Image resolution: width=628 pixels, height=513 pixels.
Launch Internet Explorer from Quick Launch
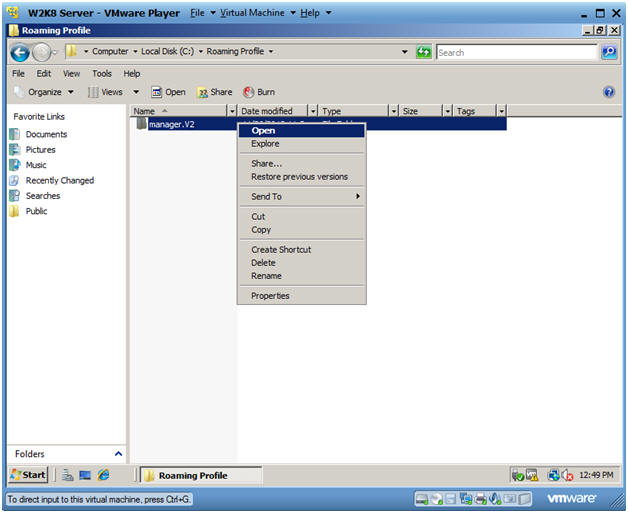coord(103,475)
